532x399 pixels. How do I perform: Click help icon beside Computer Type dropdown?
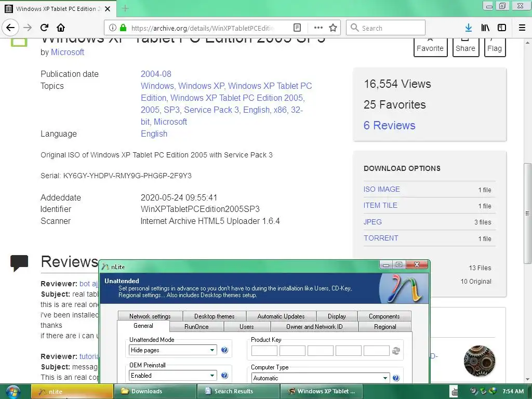click(x=396, y=378)
